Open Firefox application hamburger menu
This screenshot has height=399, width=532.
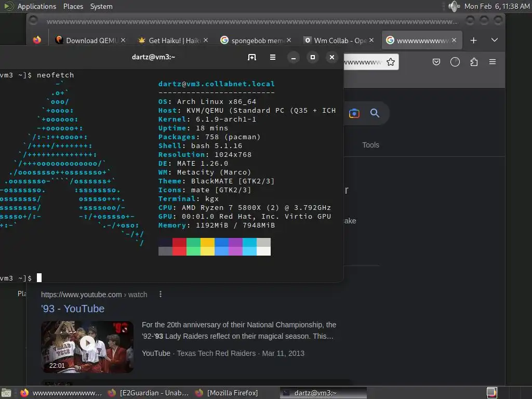click(x=493, y=62)
